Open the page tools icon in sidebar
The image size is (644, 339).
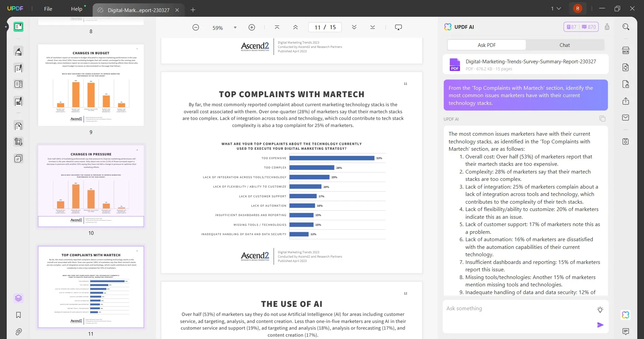(x=18, y=126)
